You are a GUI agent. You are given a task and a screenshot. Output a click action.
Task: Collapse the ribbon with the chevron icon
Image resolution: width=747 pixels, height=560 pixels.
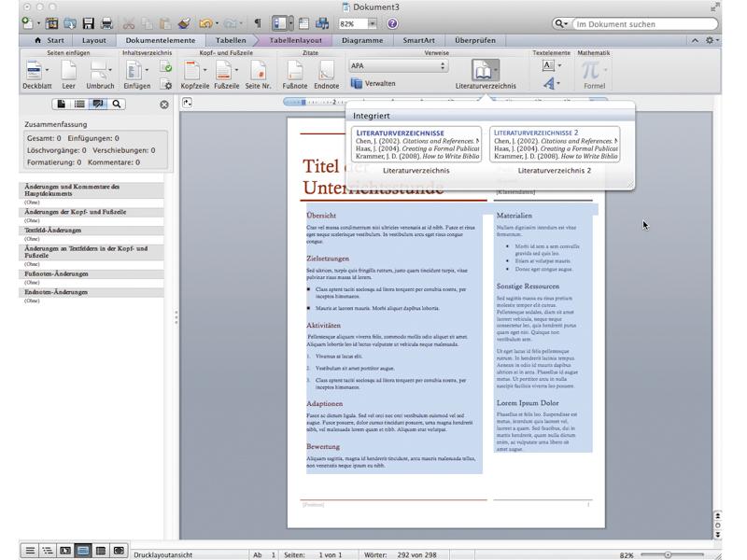(695, 40)
